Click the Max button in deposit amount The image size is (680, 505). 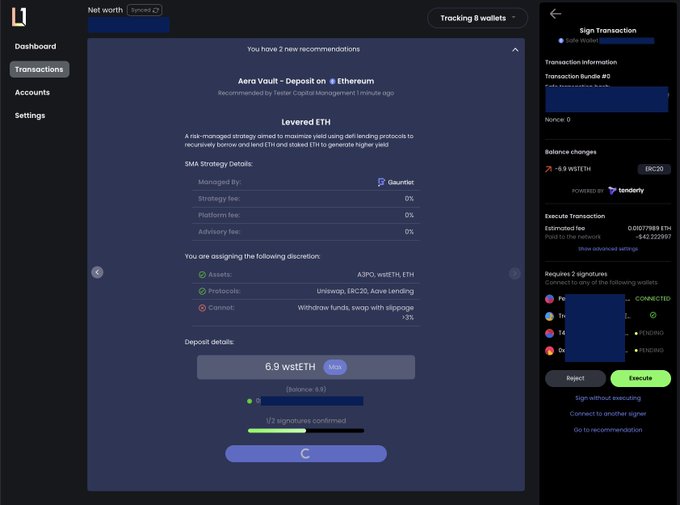[x=335, y=367]
